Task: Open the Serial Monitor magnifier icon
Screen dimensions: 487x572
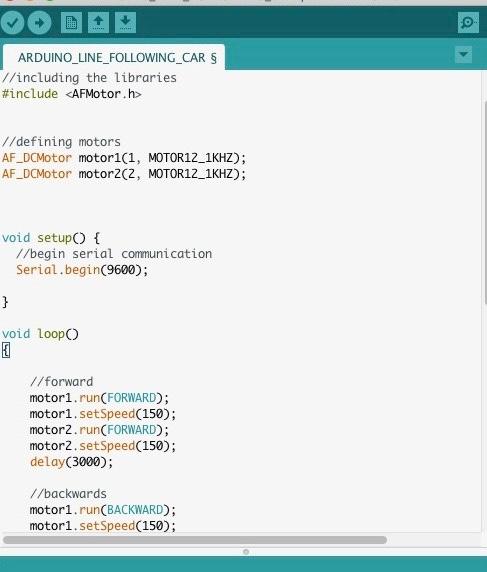Action: coord(468,23)
